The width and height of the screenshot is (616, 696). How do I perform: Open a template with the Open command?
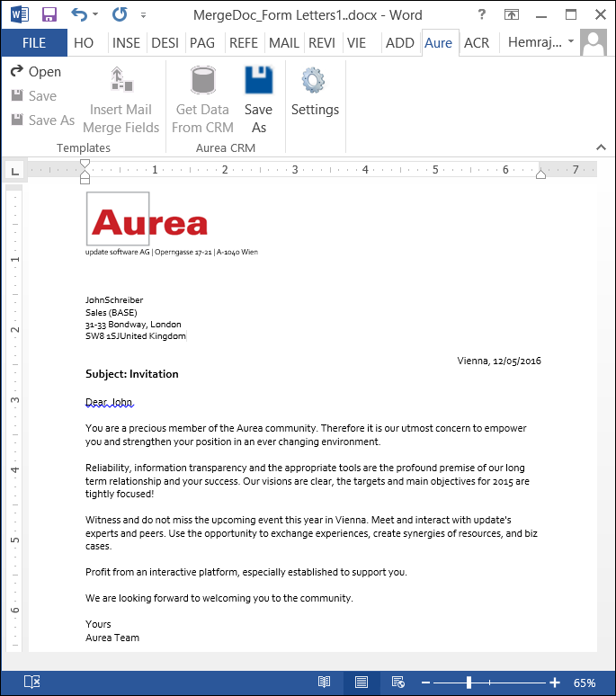point(36,71)
